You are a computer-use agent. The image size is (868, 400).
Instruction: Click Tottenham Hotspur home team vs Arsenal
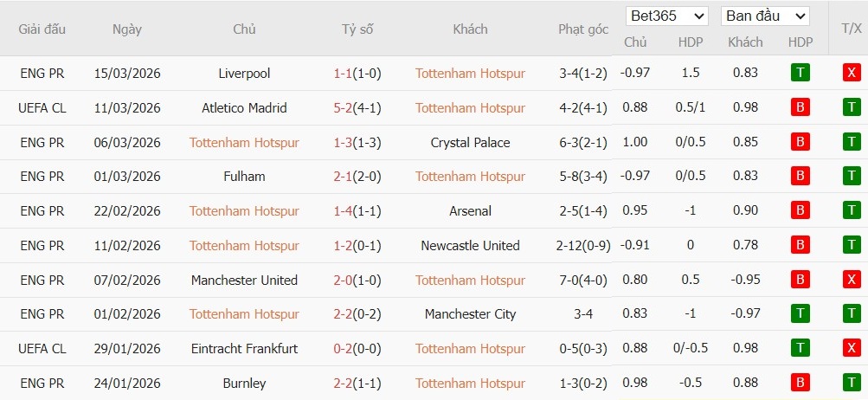244,210
